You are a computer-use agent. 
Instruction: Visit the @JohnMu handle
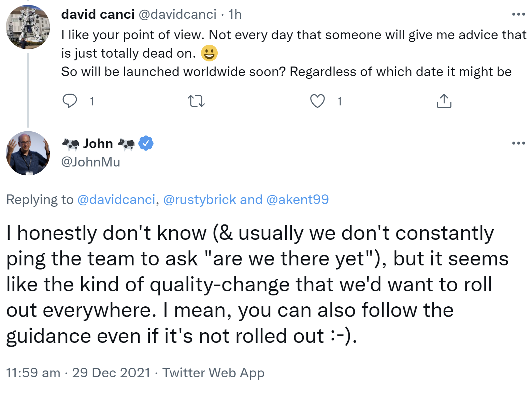pyautogui.click(x=90, y=162)
